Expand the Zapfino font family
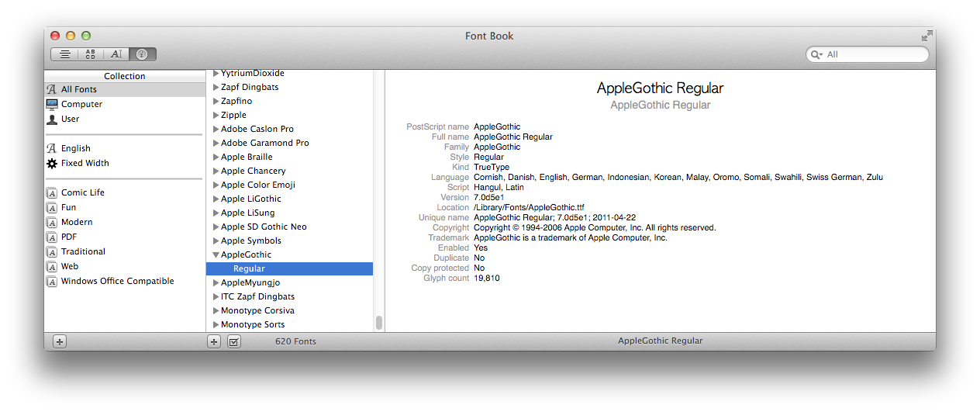980x412 pixels. (216, 101)
